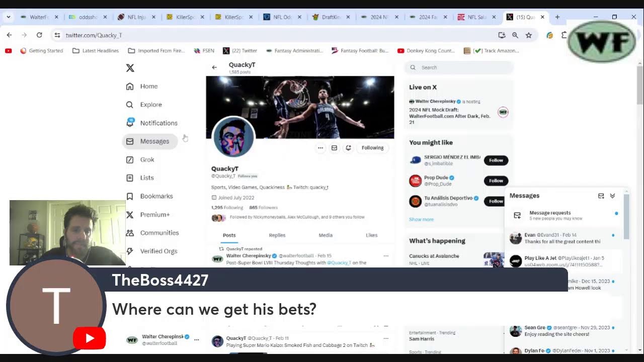Open @Quacky_T mention in post
This screenshot has height=362, width=644.
tap(339, 263)
